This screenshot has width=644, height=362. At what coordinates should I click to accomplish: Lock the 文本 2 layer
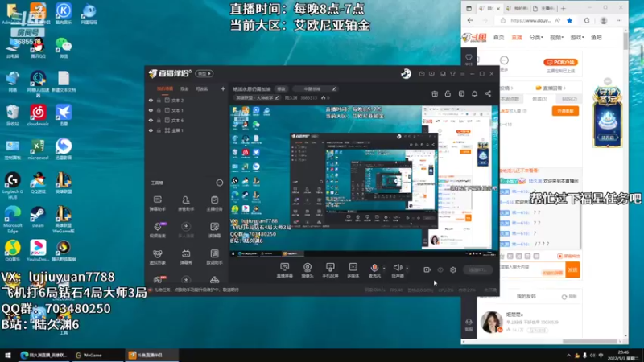pos(159,100)
